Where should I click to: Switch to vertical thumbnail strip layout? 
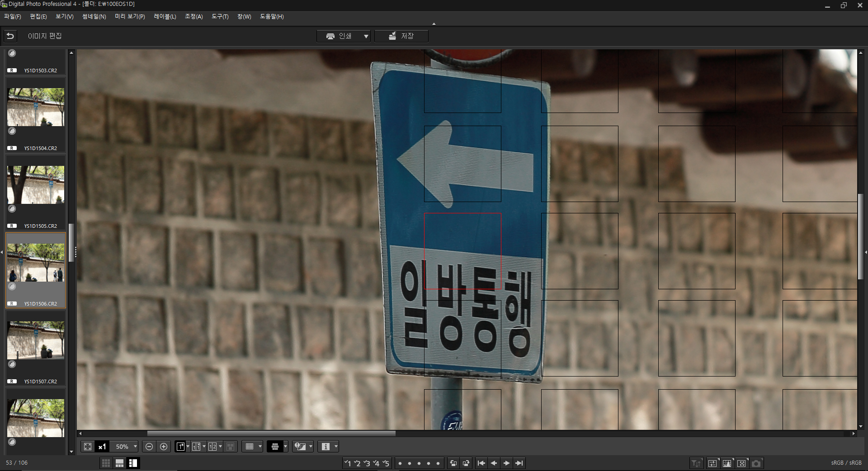(133, 463)
